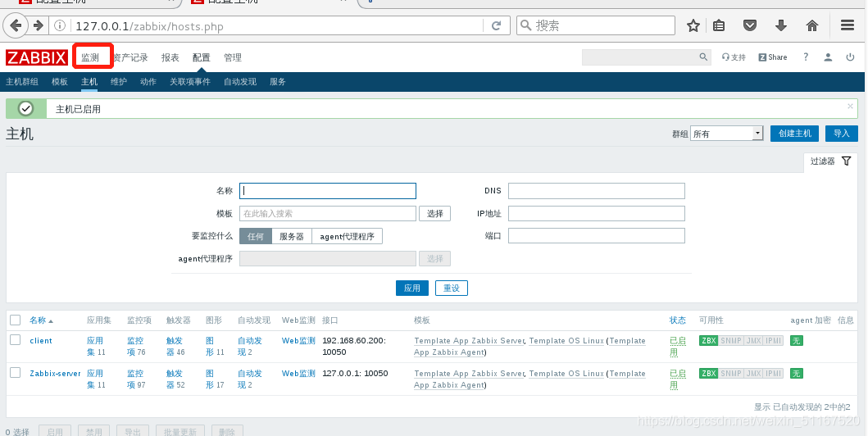
Task: Click JMX badge in client row
Action: [x=753, y=341]
